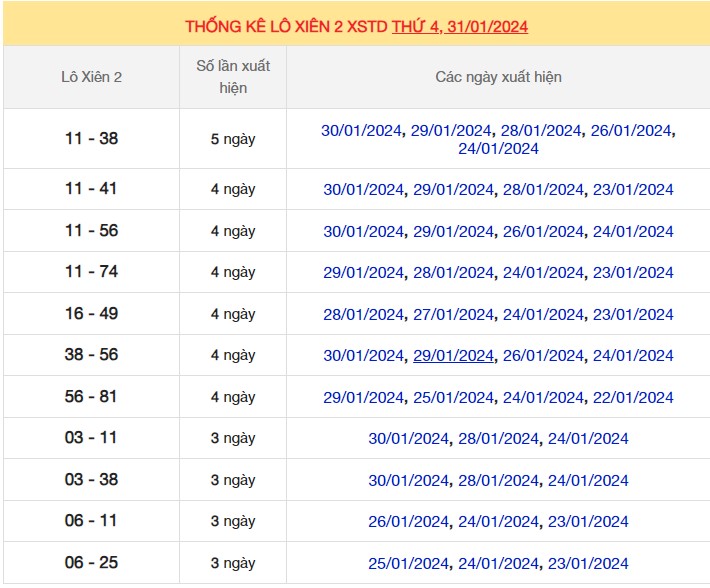Click 28/01/2024 in the 03 - 38 row

[x=498, y=480]
